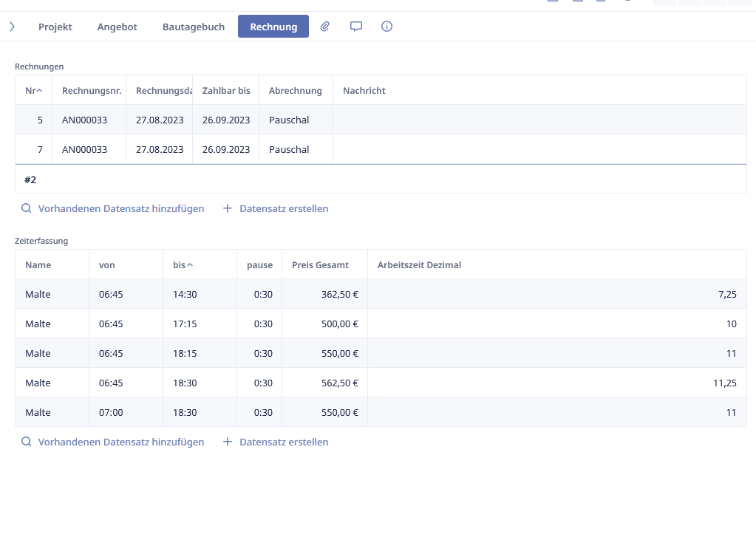Open the comments speech bubble tab
756x554 pixels.
(x=356, y=27)
